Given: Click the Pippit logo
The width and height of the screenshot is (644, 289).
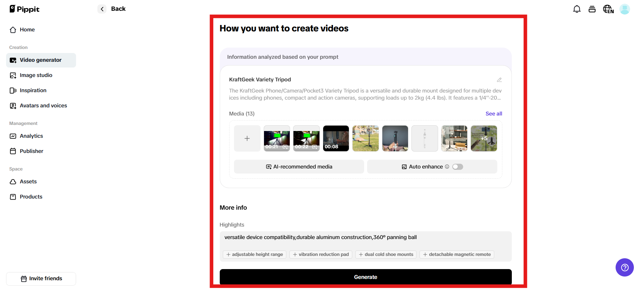Looking at the screenshot, I should click(x=24, y=9).
